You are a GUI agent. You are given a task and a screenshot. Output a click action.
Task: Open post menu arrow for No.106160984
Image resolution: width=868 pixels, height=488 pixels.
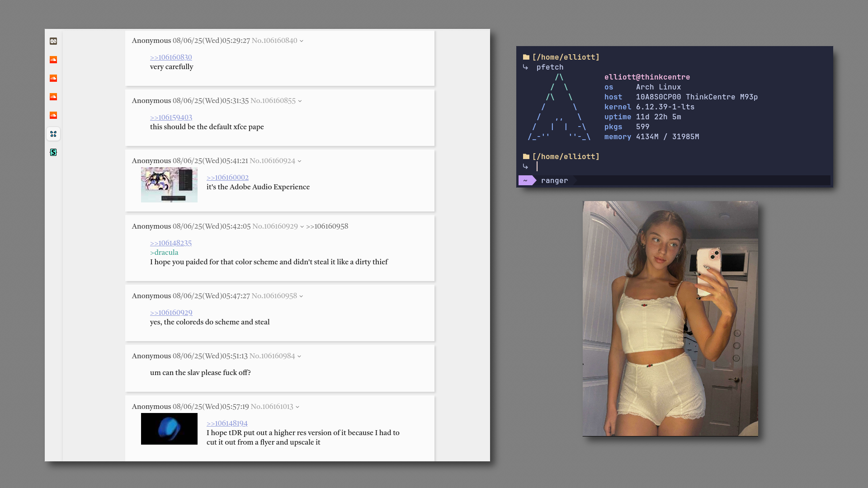coord(299,357)
